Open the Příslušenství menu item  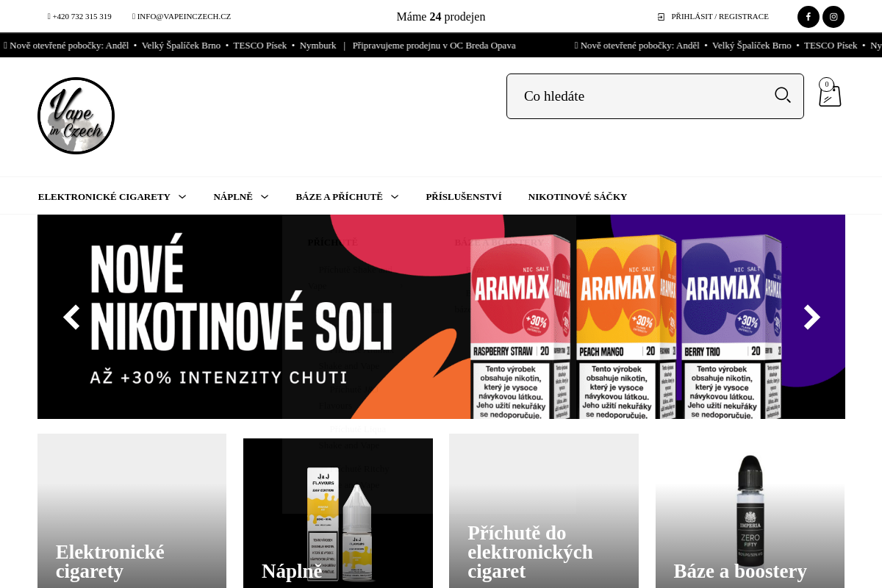[464, 197]
